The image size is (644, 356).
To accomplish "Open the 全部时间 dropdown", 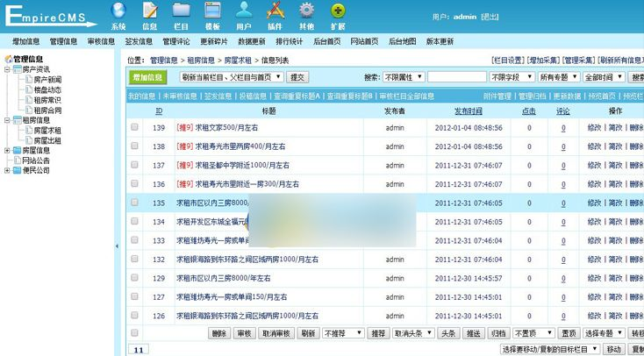I will point(604,77).
